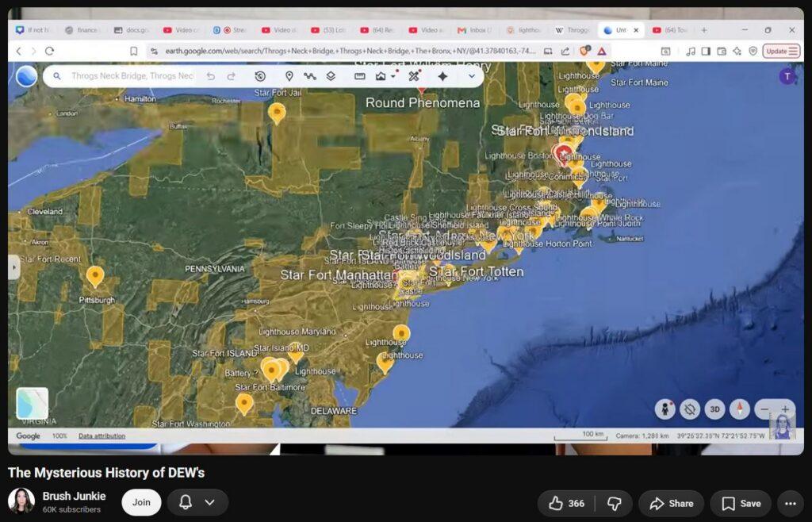The image size is (812, 522).
Task: Open the notification bell dropdown
Action: [x=197, y=502]
